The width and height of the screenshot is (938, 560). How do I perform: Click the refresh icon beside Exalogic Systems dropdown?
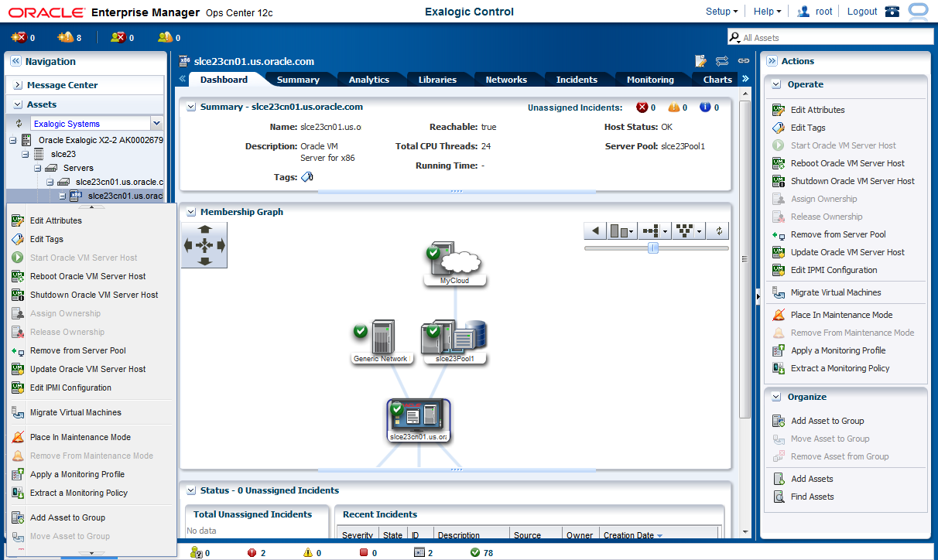[19, 123]
